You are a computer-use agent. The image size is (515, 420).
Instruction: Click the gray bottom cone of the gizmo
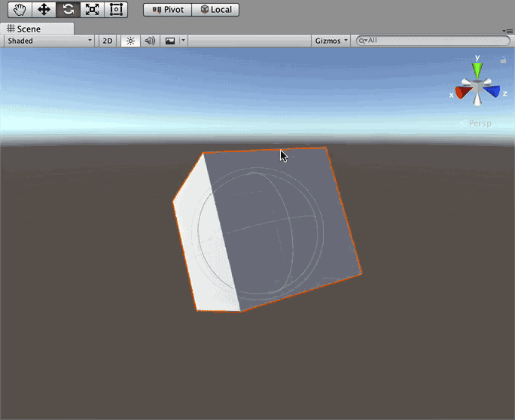click(477, 99)
